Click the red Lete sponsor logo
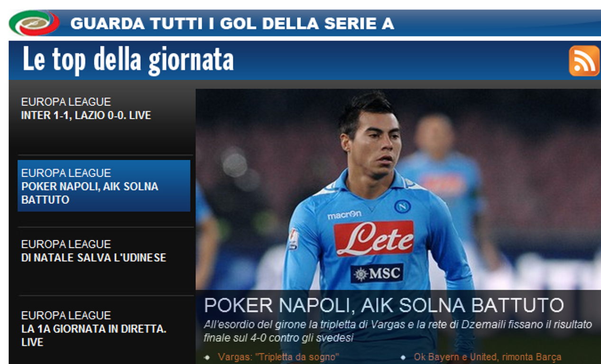This screenshot has width=601, height=364. coord(374,238)
